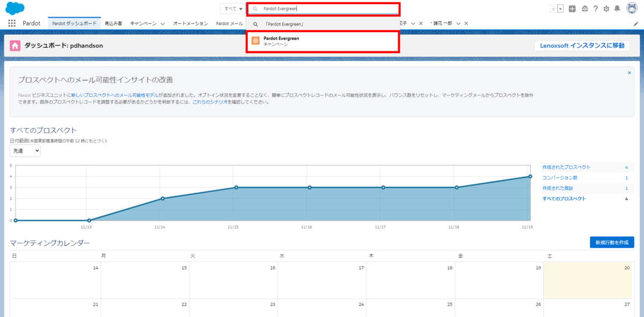Select すべてのプロスペクト metric

tap(564, 198)
